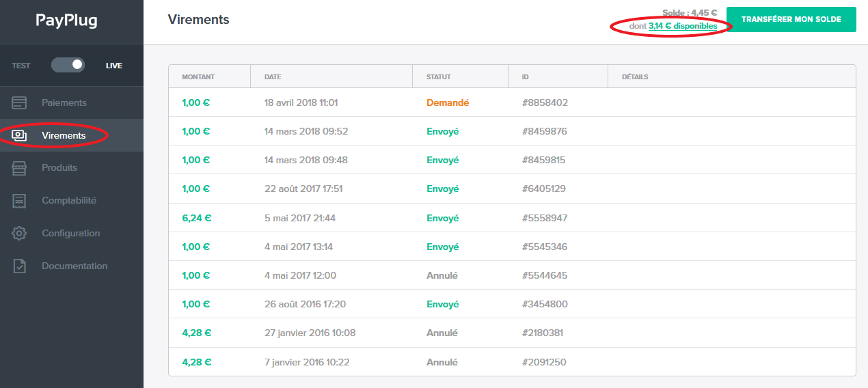Sort by the Montant column header

tap(198, 77)
